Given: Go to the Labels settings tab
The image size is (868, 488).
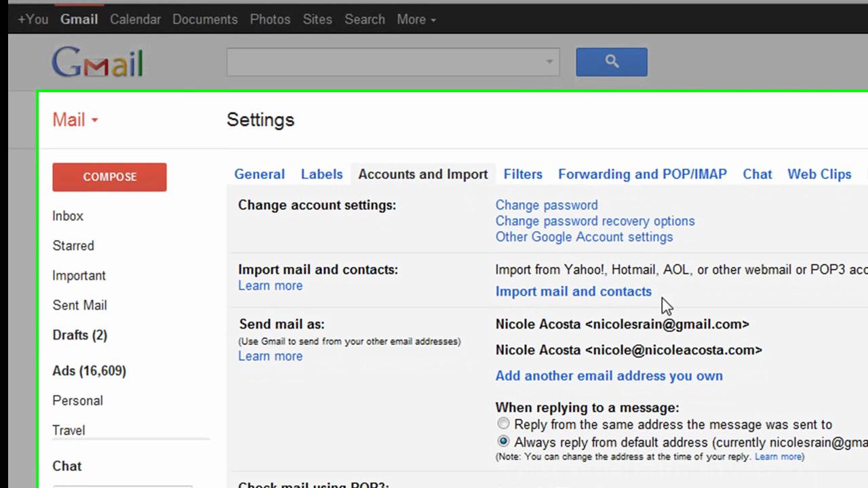Looking at the screenshot, I should point(321,174).
